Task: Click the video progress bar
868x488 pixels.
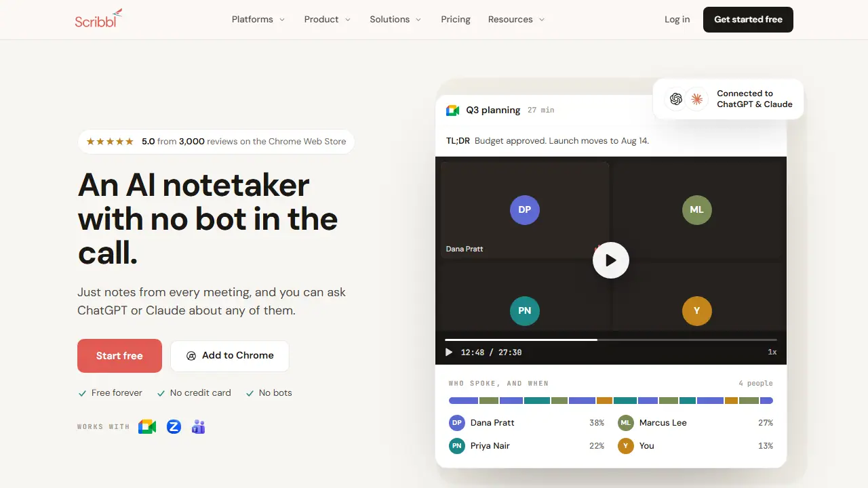Action: (611, 340)
